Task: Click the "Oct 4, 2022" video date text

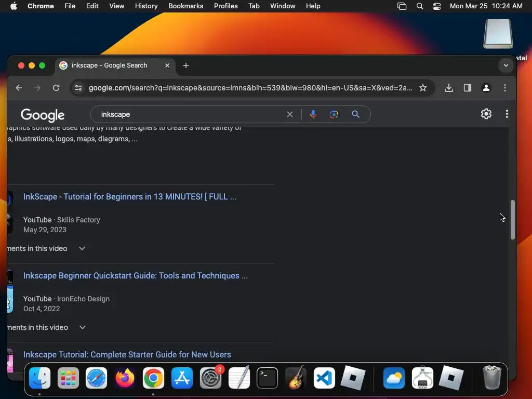Action: (x=42, y=309)
